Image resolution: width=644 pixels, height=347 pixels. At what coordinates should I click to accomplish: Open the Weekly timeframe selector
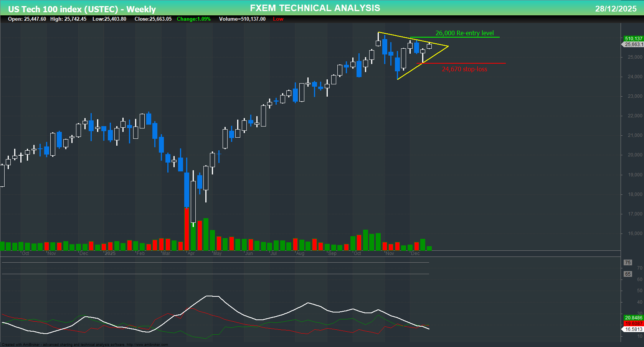(140, 8)
